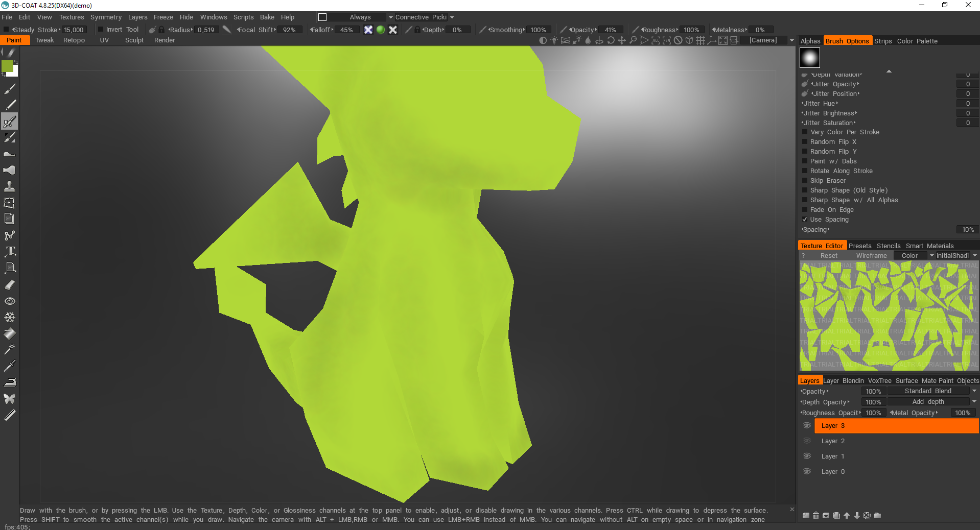Toggle visibility of Layer 2
The height and width of the screenshot is (530, 980).
pos(807,441)
